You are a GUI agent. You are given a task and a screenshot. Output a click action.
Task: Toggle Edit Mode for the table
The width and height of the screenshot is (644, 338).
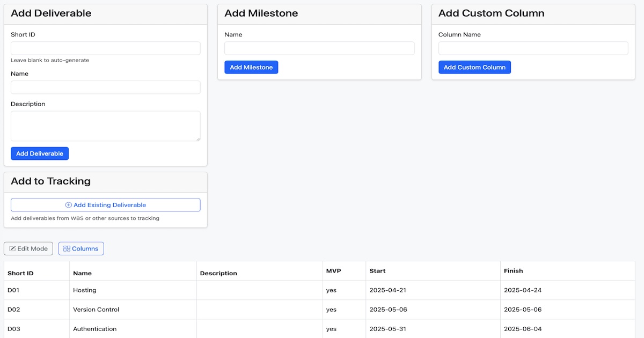tap(28, 248)
